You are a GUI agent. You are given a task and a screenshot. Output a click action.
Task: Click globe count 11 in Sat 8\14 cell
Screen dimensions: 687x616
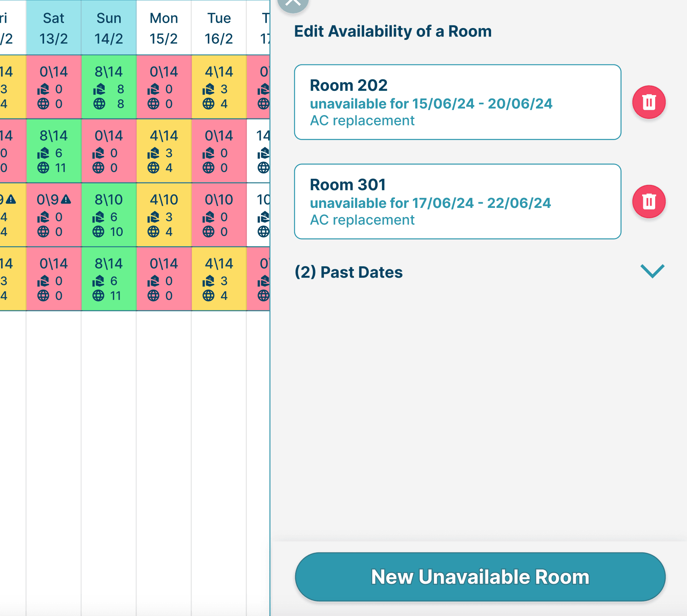[61, 168]
